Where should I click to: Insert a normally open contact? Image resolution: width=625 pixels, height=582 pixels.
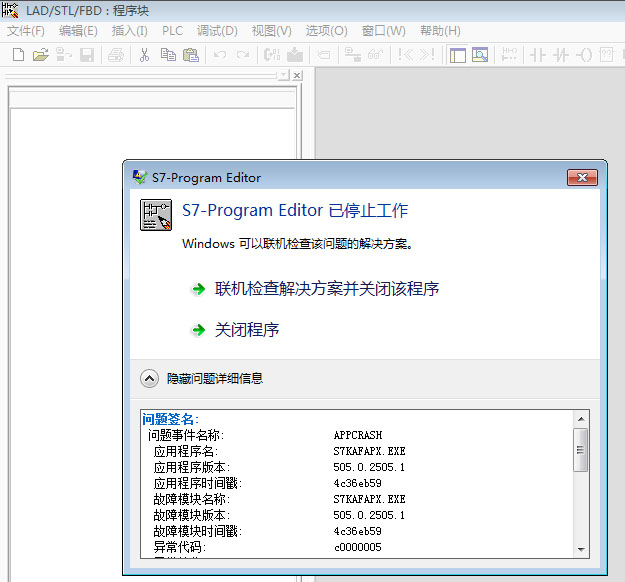coord(537,55)
